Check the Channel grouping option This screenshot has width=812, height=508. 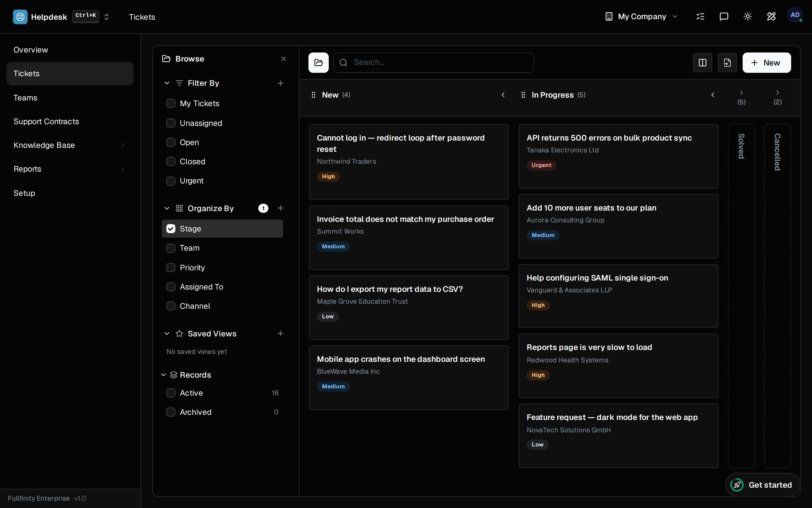[171, 306]
